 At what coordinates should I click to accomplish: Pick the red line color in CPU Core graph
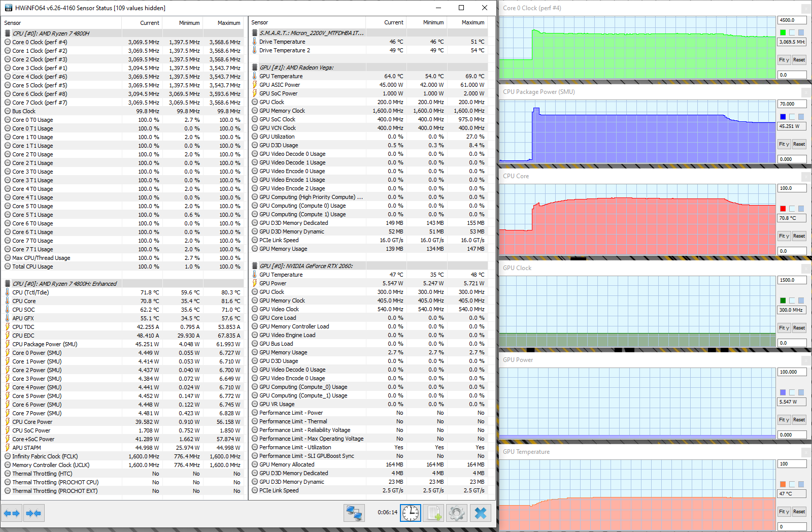(x=783, y=209)
